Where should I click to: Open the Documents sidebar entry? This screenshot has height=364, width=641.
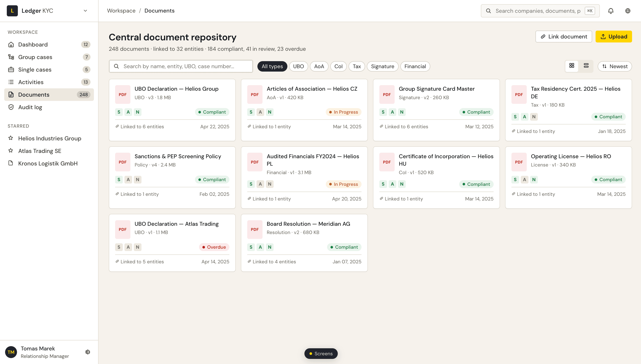[34, 95]
